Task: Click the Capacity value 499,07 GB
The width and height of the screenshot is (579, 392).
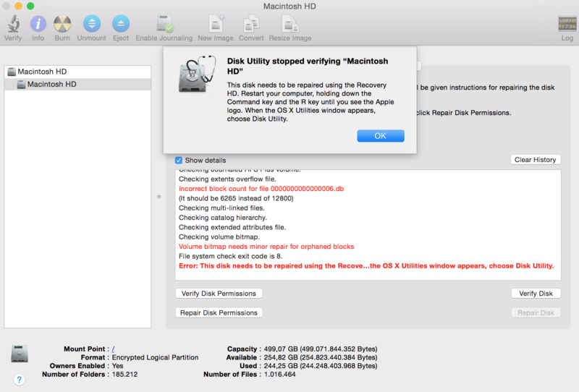Action: coord(321,349)
